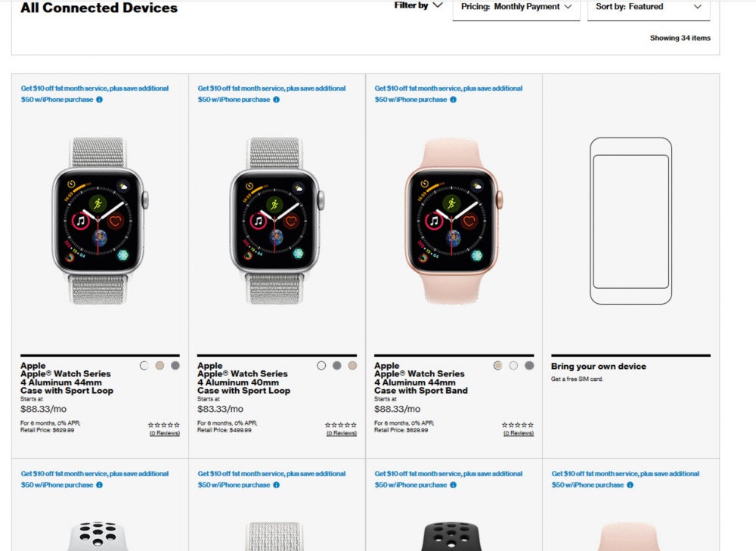The width and height of the screenshot is (756, 551).
Task: Open 0 Reviews link for 40mm watch
Action: point(342,433)
